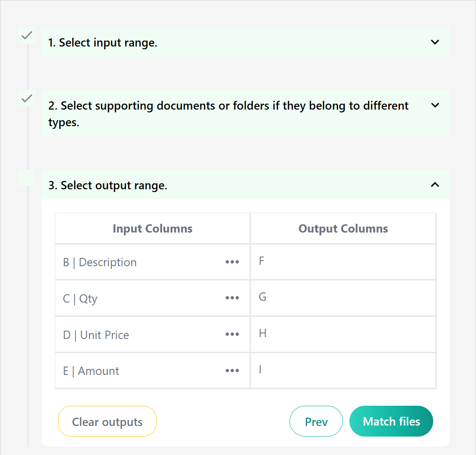This screenshot has width=476, height=455.
Task: Select output column F cell
Action: (x=343, y=262)
